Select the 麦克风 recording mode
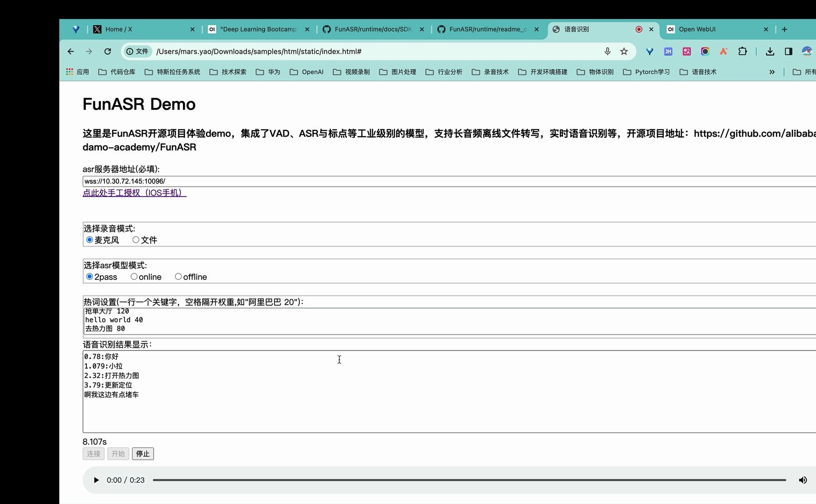The image size is (816, 504). [90, 240]
